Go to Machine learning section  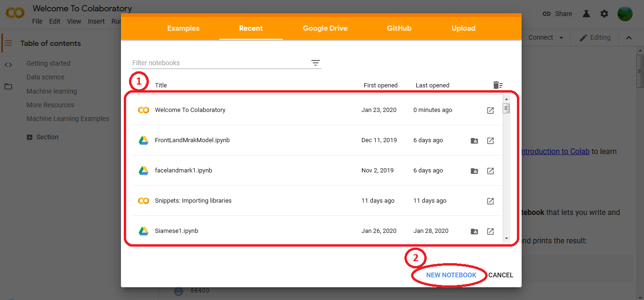[x=52, y=91]
